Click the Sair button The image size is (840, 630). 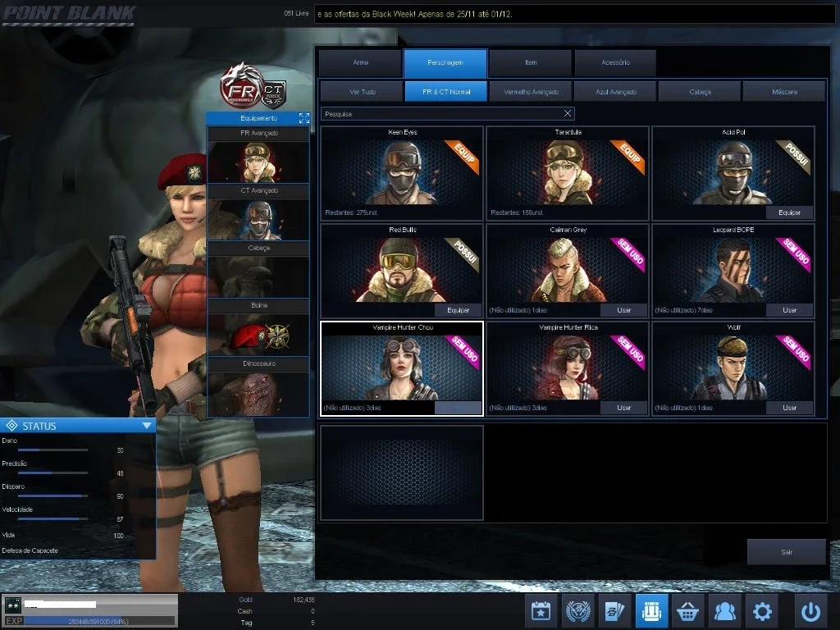(x=786, y=552)
